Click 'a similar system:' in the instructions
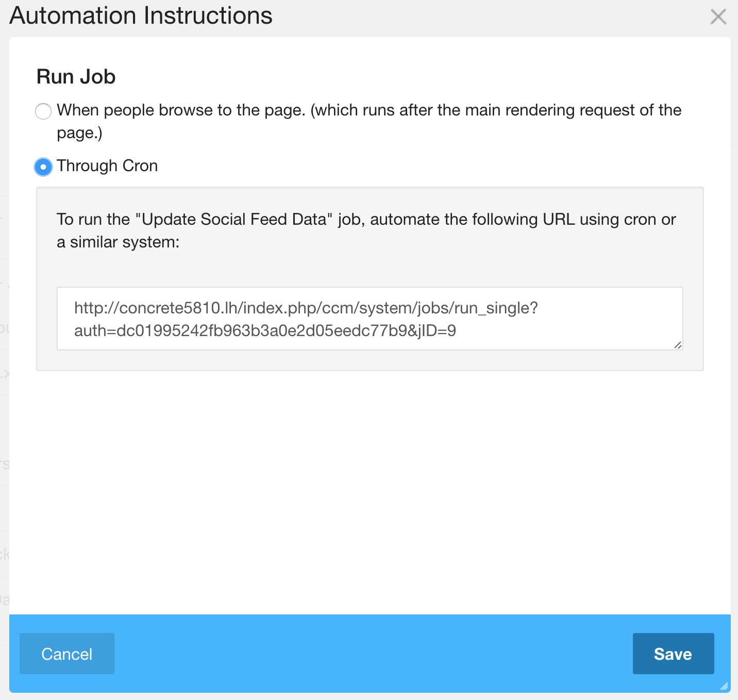This screenshot has width=738, height=700. 118,242
